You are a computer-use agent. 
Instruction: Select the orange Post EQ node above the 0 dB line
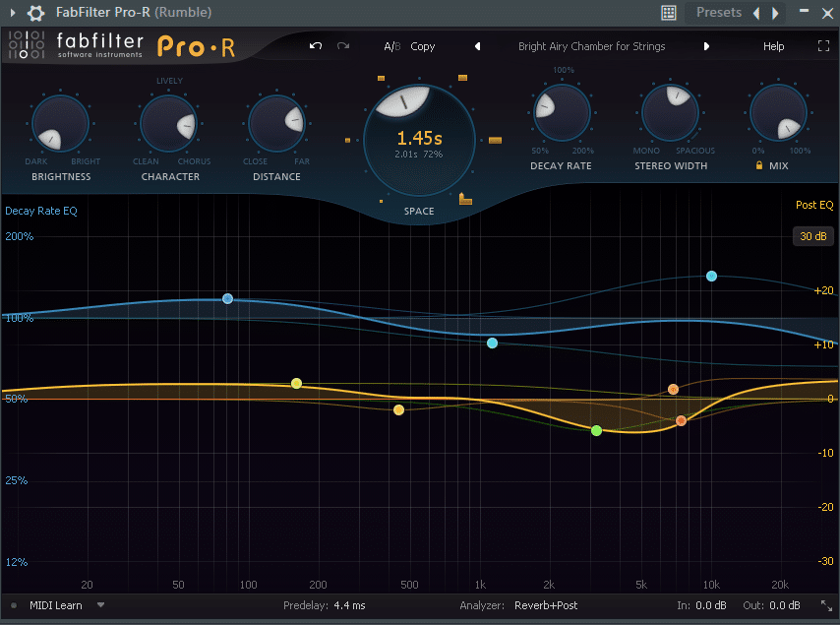(x=674, y=389)
